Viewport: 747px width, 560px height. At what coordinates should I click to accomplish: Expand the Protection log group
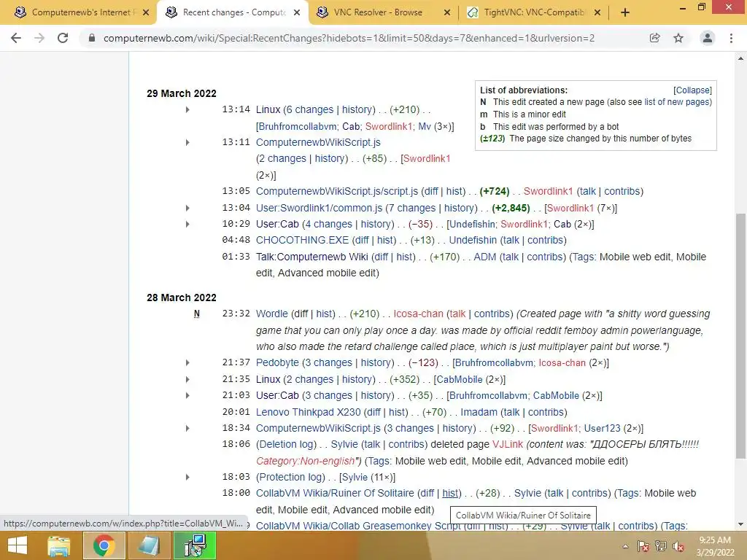[x=187, y=477]
